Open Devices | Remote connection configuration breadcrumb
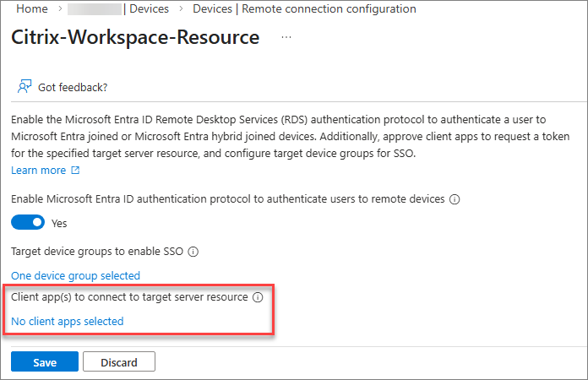The height and width of the screenshot is (380, 588). click(304, 9)
